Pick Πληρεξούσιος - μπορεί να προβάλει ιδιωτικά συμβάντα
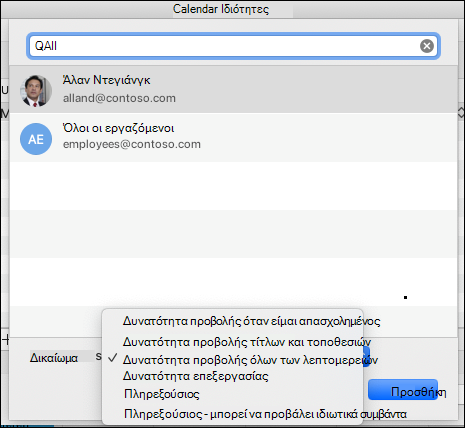Image resolution: width=465 pixels, height=428 pixels. (265, 414)
